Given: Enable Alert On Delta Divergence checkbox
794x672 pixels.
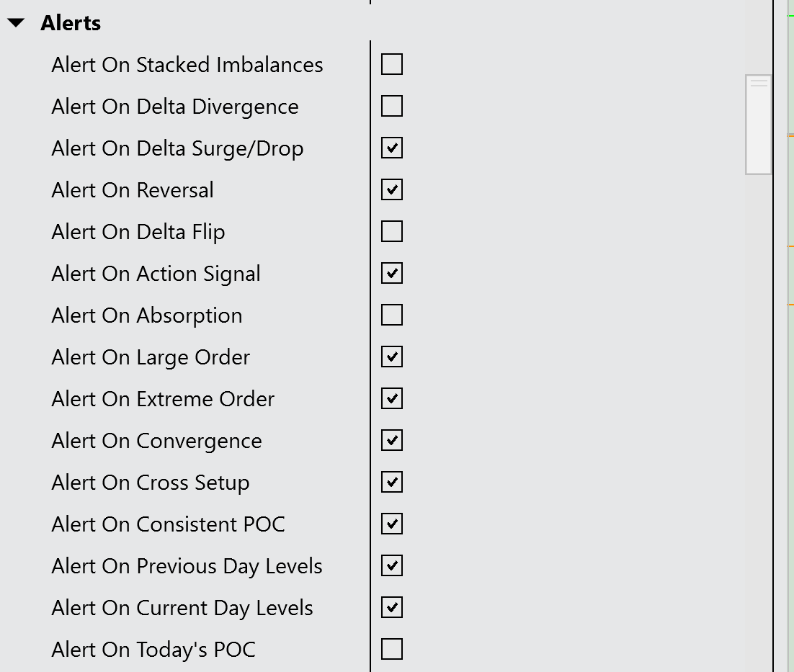Looking at the screenshot, I should (x=392, y=107).
